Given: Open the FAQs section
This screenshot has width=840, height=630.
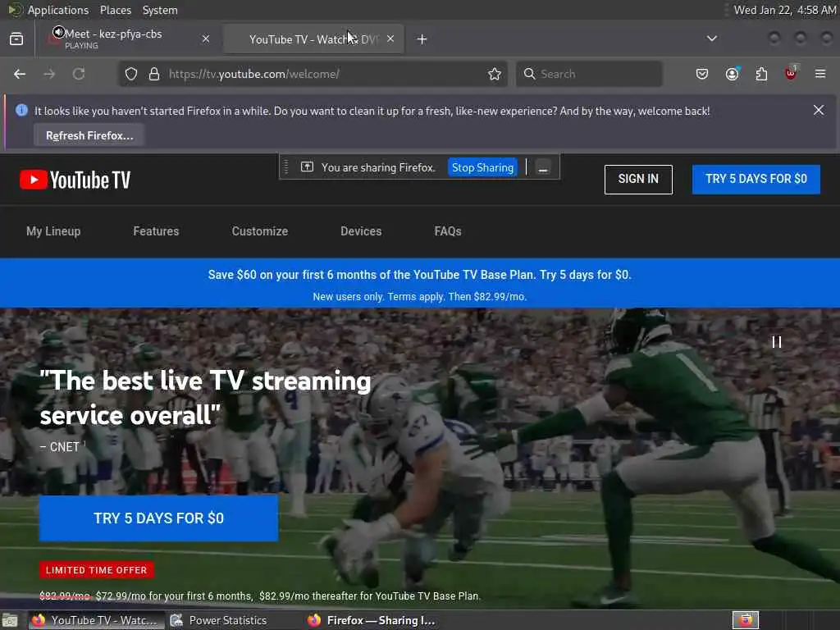Looking at the screenshot, I should (448, 231).
